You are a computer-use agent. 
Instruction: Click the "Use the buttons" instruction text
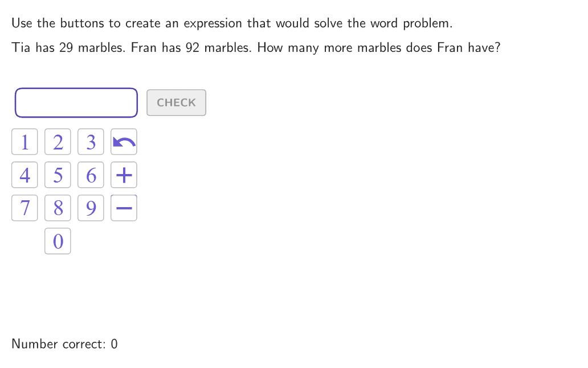tap(58, 23)
